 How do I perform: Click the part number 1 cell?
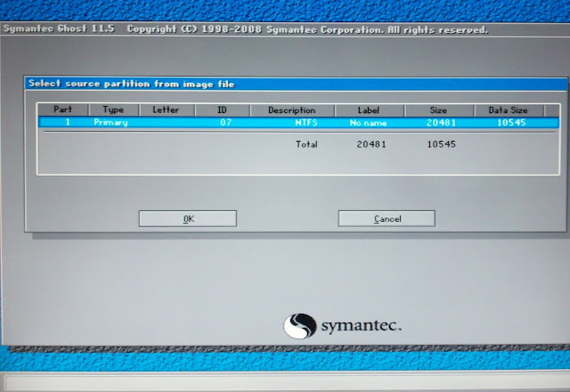[x=68, y=122]
